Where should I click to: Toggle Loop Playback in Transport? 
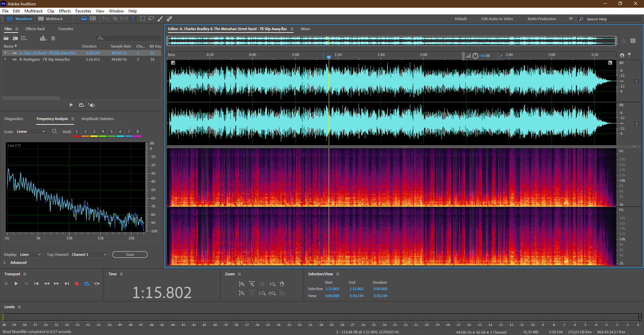tap(87, 284)
